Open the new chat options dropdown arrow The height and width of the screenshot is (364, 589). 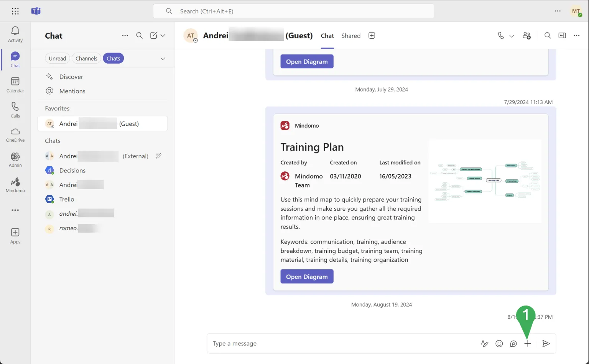tap(163, 36)
